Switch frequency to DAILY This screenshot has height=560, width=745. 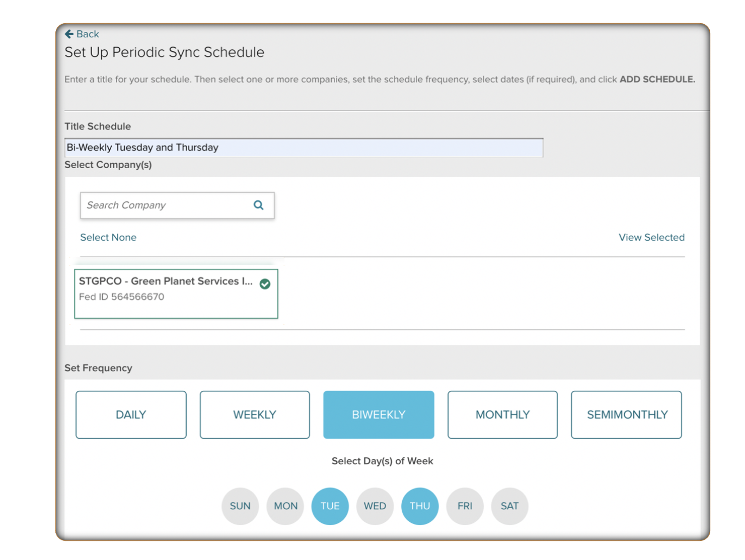131,414
